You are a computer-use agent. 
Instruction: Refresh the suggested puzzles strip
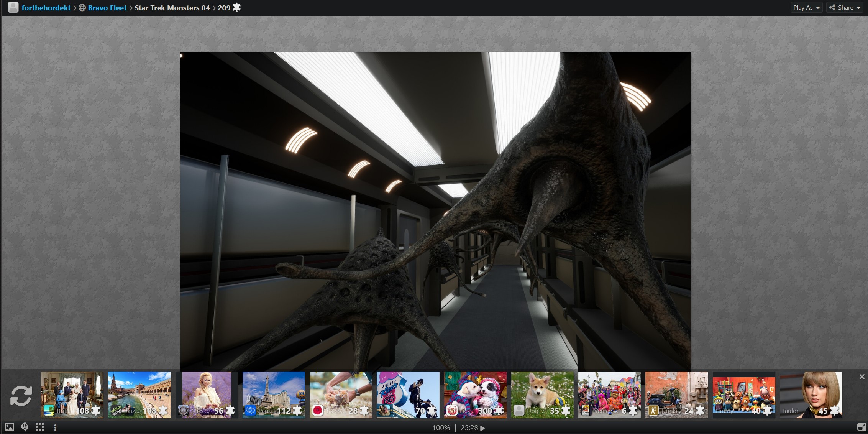tap(21, 396)
